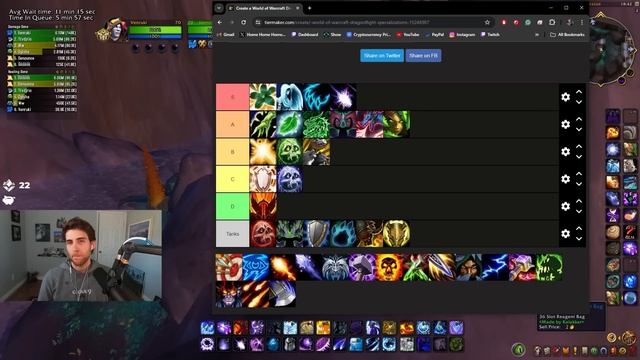Open settings gear for the S tier row
The width and height of the screenshot is (640, 360).
coord(565,97)
